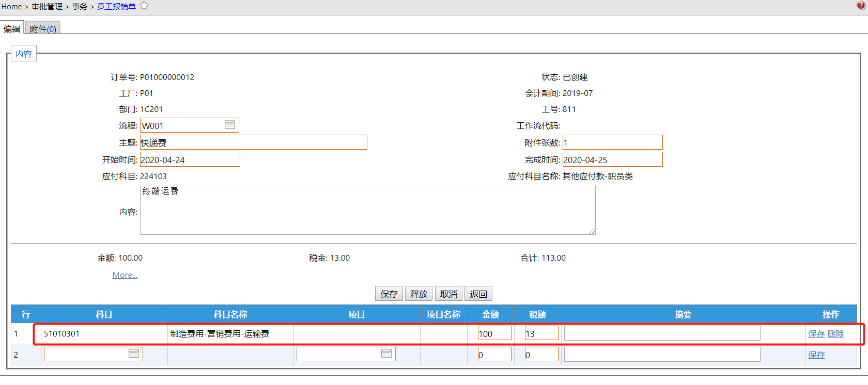Screen dimensions: 868x385
Task: Focus the 税额 input in row 1
Action: click(541, 333)
